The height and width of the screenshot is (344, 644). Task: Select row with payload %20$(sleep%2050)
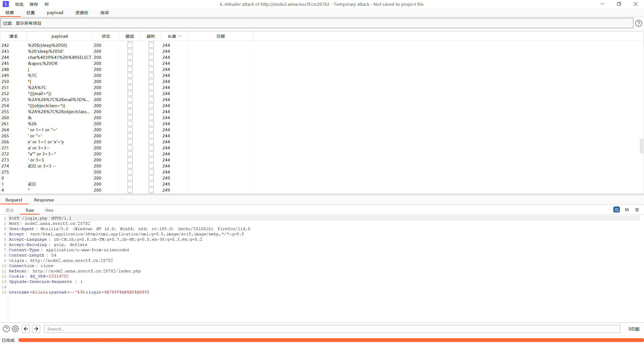pos(127,45)
